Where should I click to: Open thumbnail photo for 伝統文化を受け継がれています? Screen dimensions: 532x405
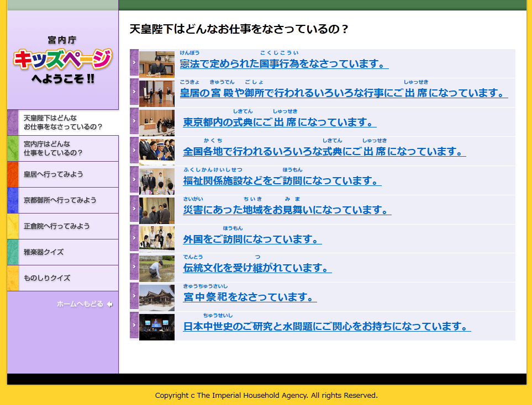[x=157, y=268]
